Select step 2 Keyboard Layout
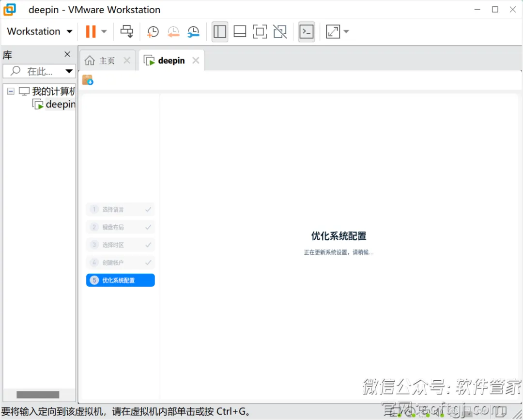Viewport: 523px width, 420px height. click(121, 227)
